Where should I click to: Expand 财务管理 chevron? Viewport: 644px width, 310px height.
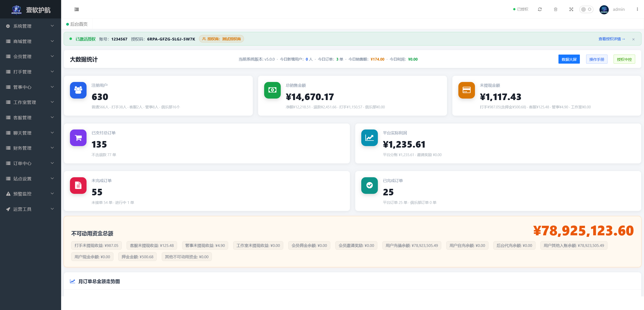coord(52,148)
